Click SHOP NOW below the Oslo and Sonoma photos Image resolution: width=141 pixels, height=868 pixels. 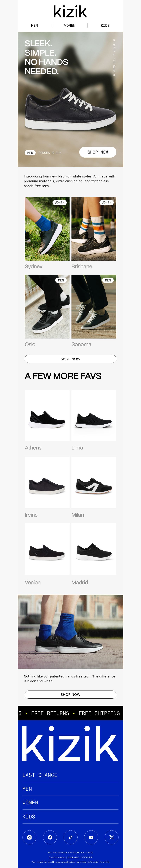(70, 359)
